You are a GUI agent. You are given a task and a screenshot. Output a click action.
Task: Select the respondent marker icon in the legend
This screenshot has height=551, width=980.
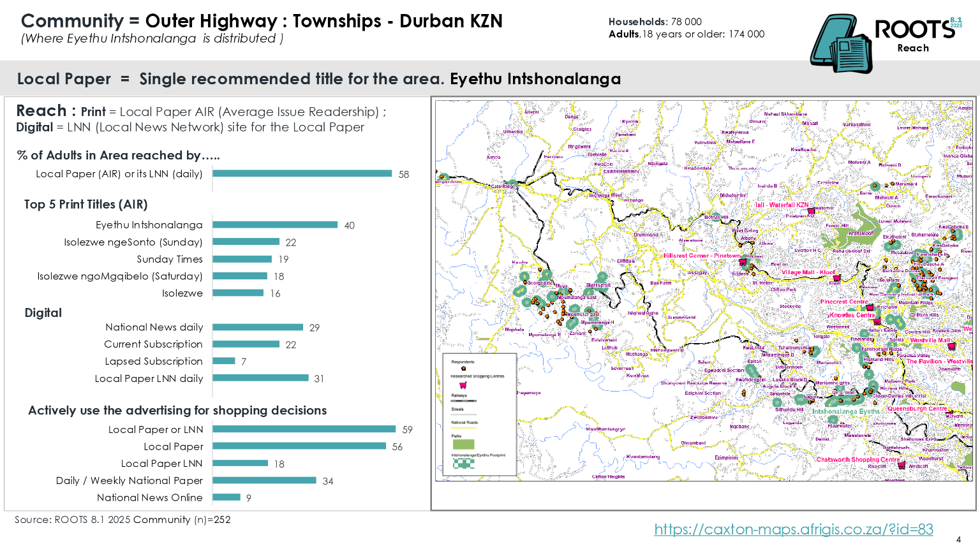tap(463, 368)
